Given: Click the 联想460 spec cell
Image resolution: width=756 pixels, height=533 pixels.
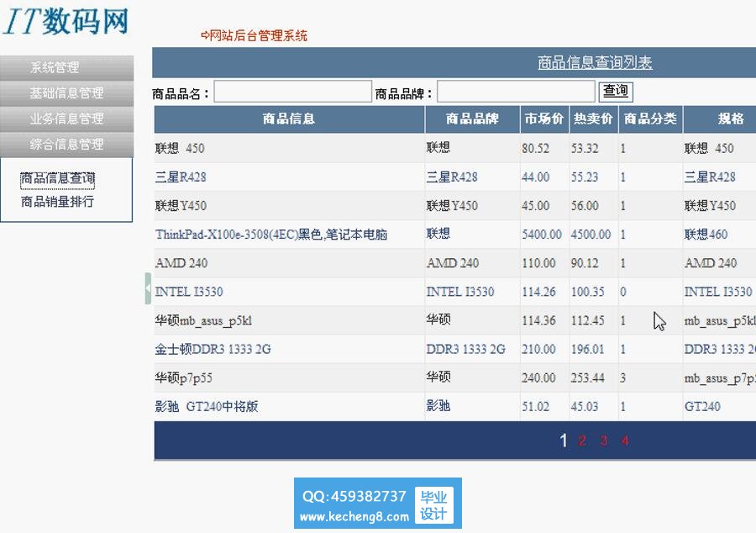Looking at the screenshot, I should point(706,235).
